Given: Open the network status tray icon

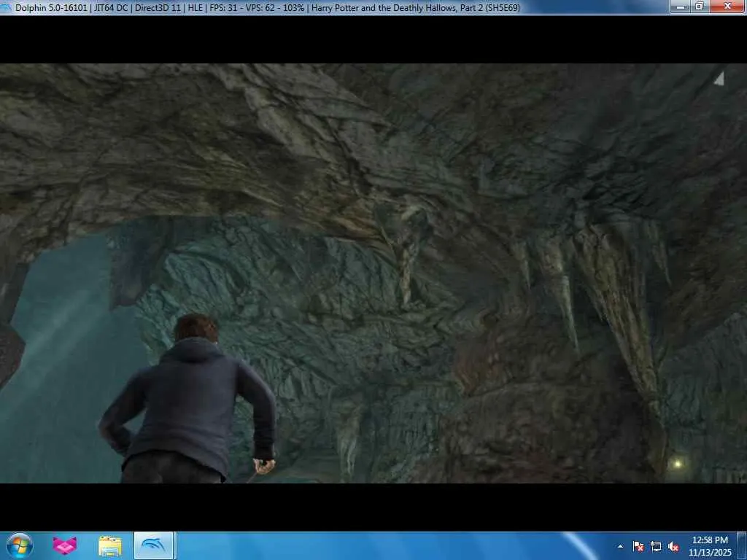Looking at the screenshot, I should (656, 547).
